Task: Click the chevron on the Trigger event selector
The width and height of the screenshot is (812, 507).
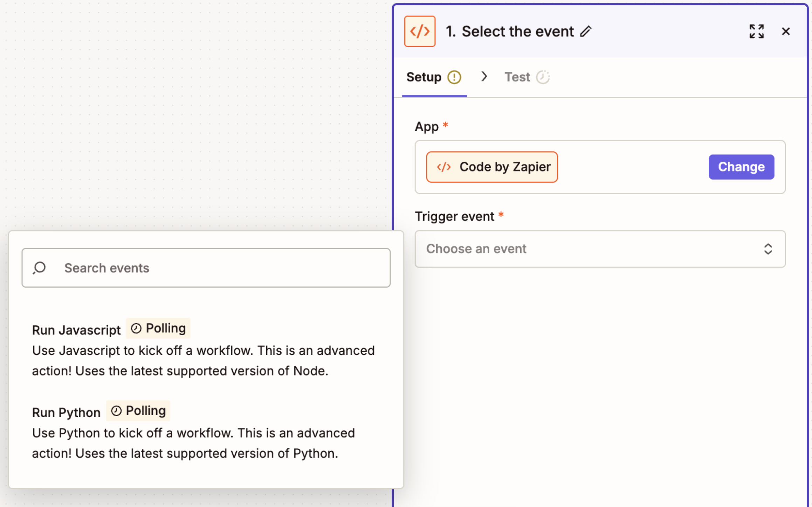Action: (x=768, y=249)
